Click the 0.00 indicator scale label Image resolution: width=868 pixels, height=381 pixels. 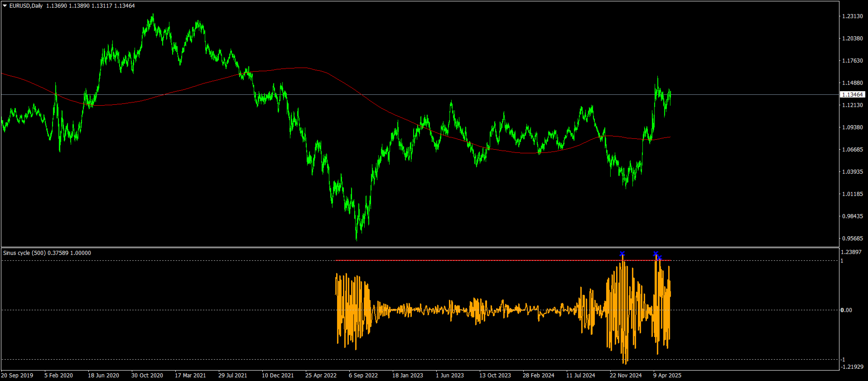coord(846,310)
